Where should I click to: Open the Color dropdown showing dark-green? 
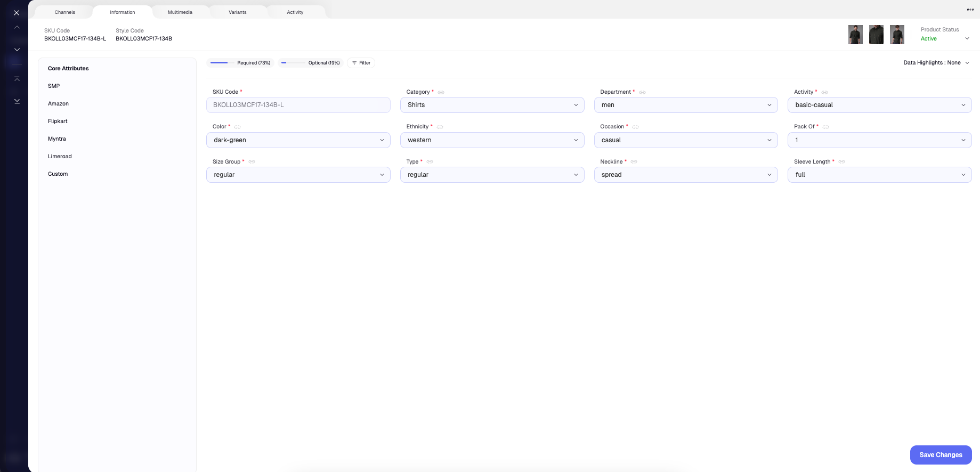[x=298, y=140]
